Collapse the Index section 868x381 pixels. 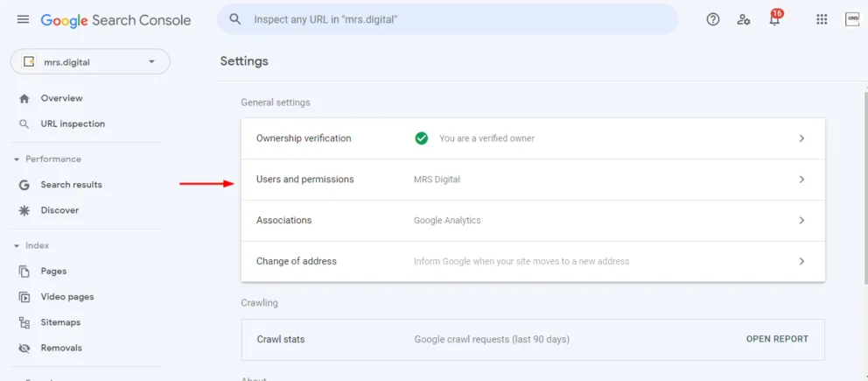17,246
